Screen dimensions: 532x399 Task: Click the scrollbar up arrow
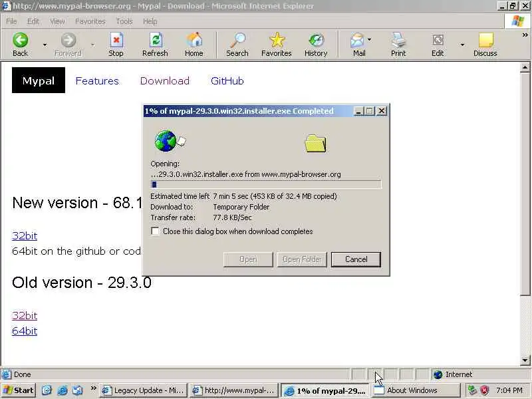pyautogui.click(x=525, y=68)
